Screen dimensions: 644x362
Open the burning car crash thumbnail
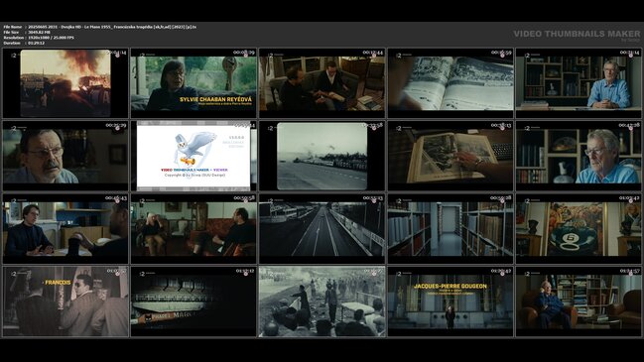click(65, 83)
